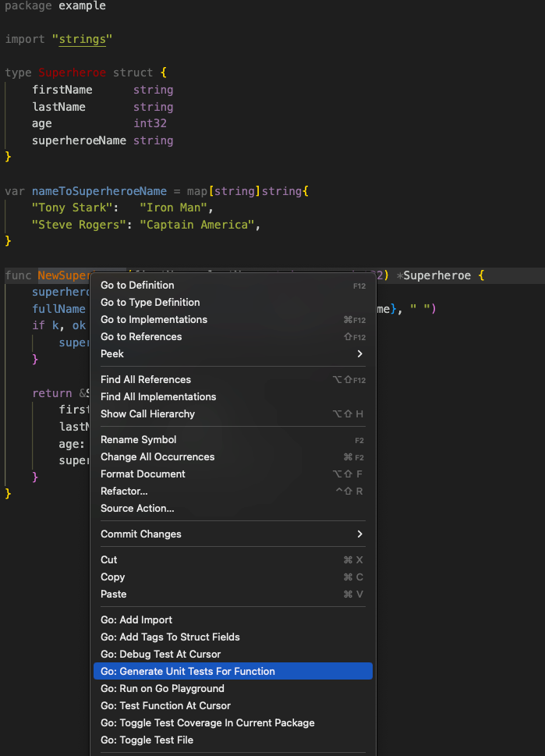
Task: Select Go to Definition menu entry
Action: tap(137, 286)
